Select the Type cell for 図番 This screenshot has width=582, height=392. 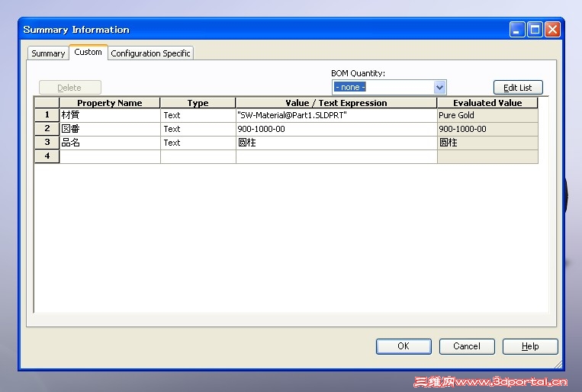coord(198,129)
